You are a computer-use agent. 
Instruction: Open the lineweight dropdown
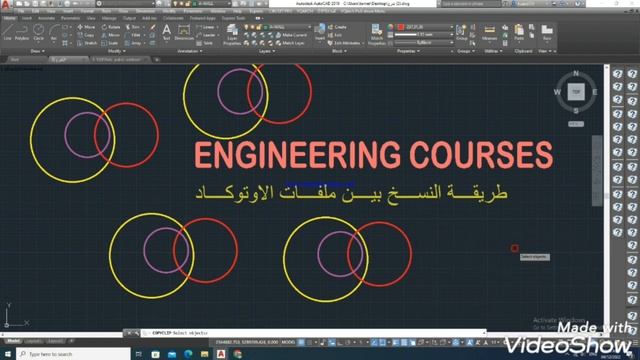coord(451,35)
